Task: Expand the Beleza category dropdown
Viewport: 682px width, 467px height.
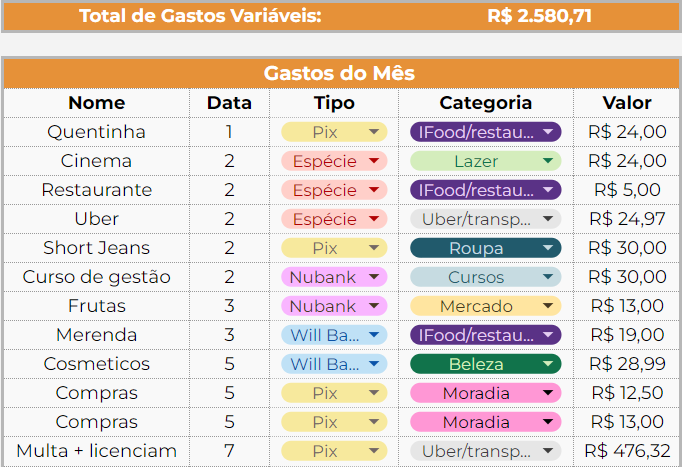Action: pos(548,364)
